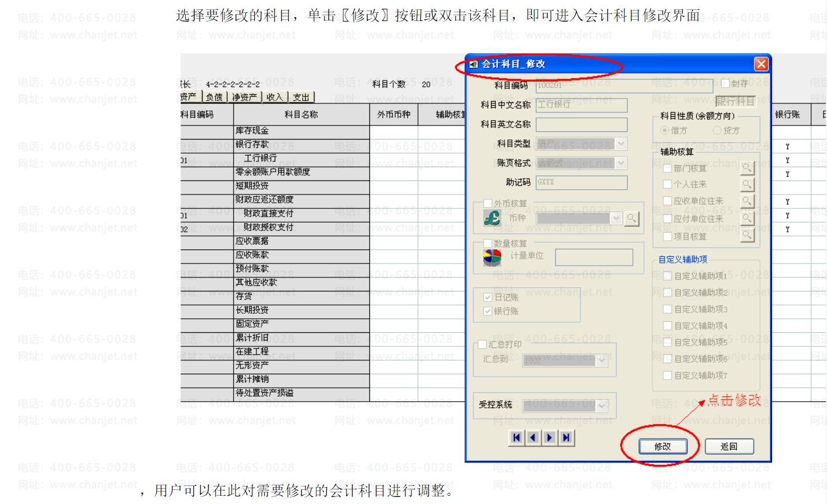Open the 科目类型 dropdown
Image resolution: width=827 pixels, height=504 pixels.
point(621,144)
